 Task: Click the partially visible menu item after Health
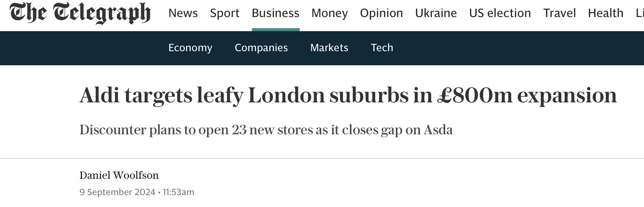click(640, 13)
